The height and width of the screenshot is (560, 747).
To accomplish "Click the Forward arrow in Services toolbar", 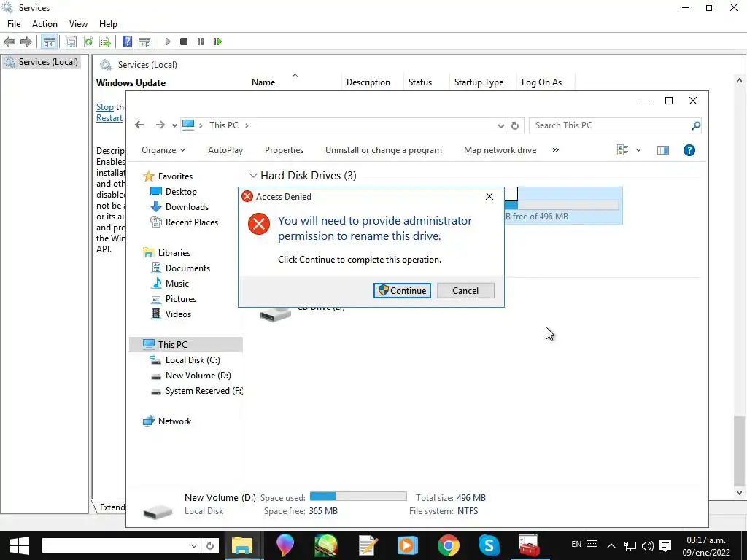I will (x=26, y=42).
